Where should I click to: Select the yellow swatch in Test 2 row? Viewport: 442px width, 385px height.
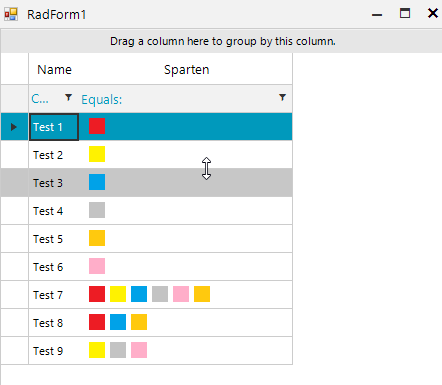(x=97, y=154)
